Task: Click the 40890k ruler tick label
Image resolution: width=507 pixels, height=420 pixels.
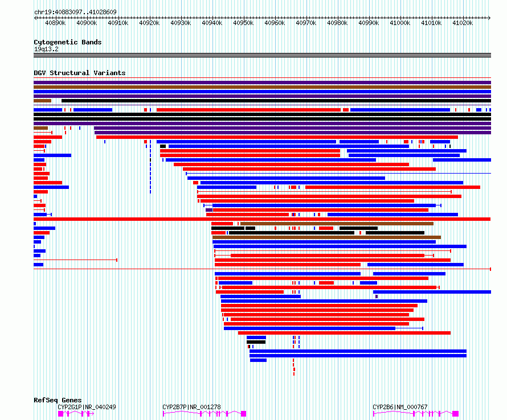Action: point(55,23)
